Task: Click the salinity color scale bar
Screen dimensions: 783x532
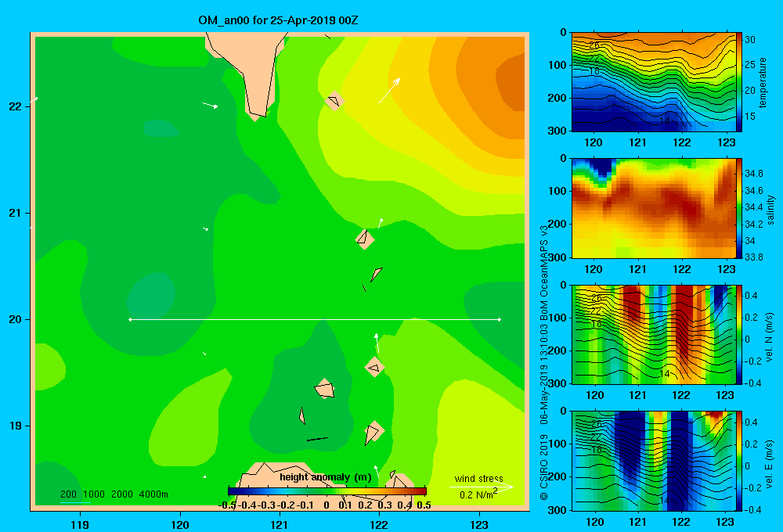Action: (739, 208)
